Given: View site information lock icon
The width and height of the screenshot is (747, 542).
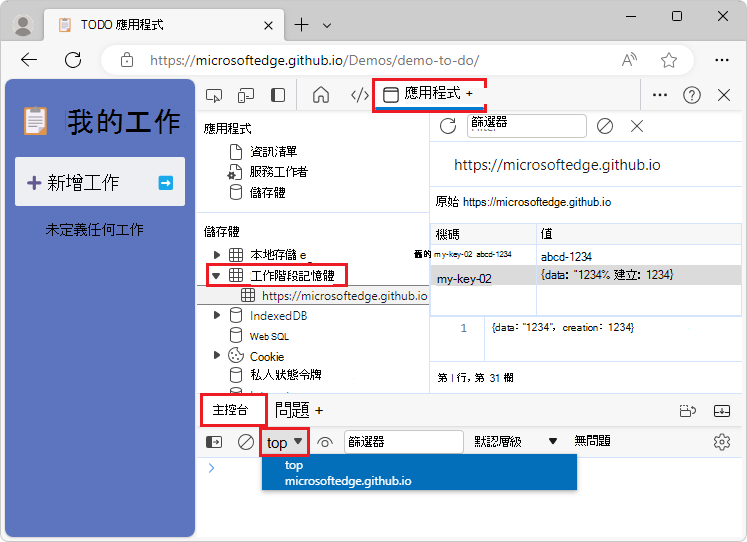Looking at the screenshot, I should tap(127, 60).
